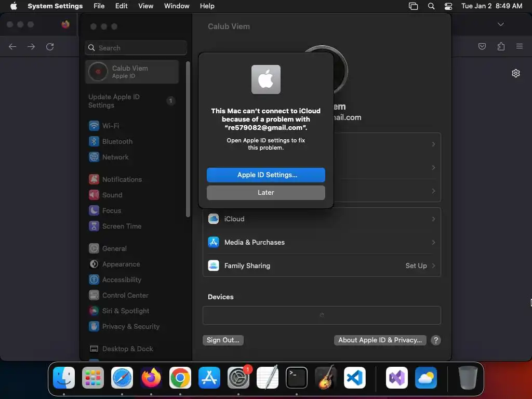
Task: Click the Sign Out… button
Action: (x=223, y=340)
